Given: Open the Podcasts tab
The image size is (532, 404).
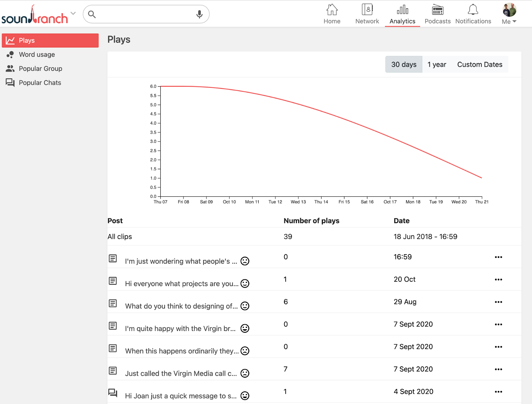Looking at the screenshot, I should [x=438, y=14].
